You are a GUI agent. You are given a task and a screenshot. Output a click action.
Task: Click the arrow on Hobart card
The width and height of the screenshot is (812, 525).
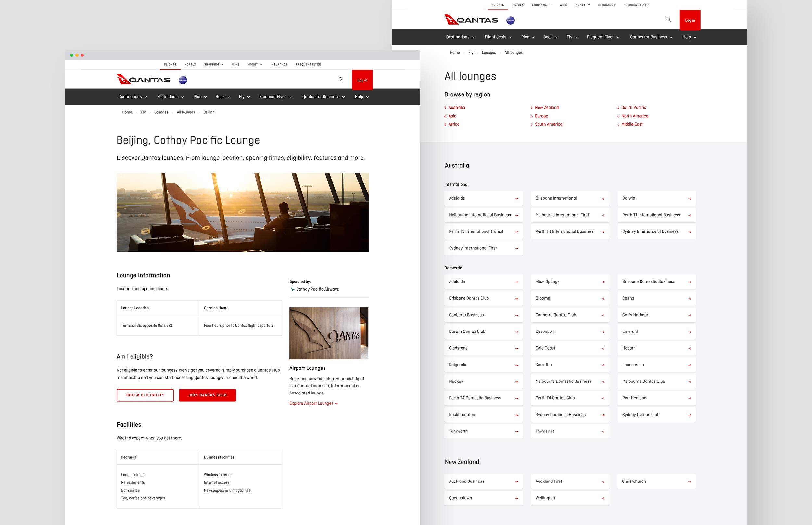coord(690,348)
